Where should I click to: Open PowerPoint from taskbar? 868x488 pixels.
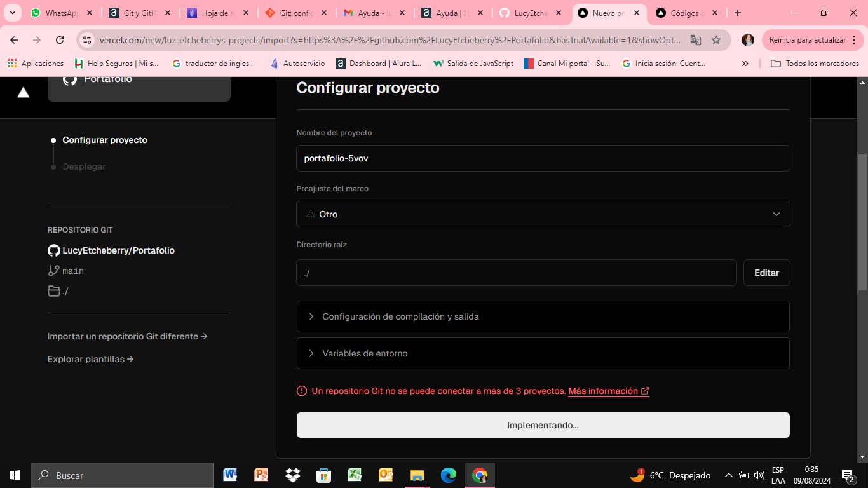click(261, 475)
